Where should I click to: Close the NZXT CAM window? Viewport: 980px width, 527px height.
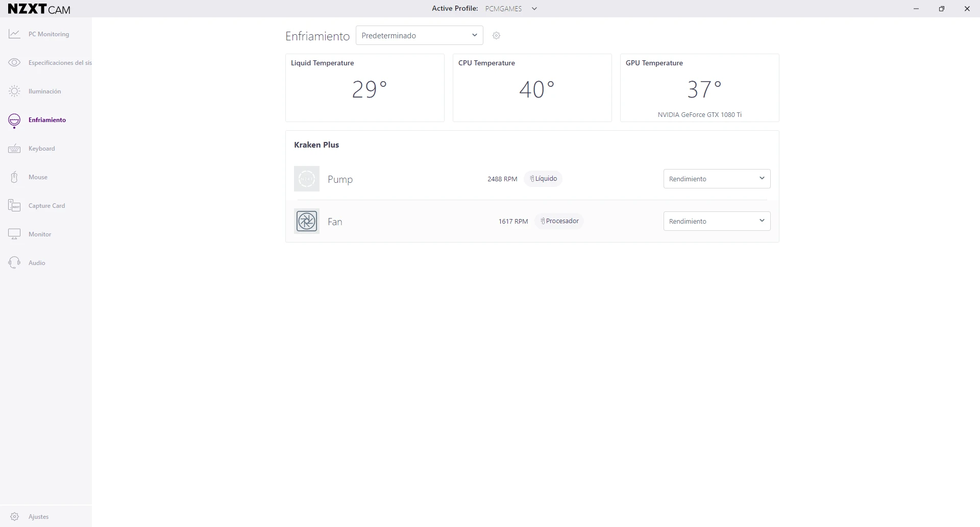tap(967, 9)
